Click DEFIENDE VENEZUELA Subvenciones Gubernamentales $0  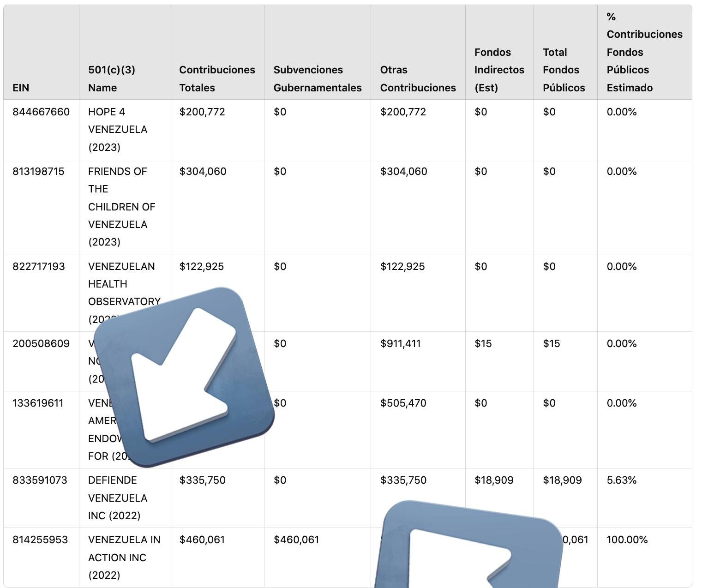[280, 480]
